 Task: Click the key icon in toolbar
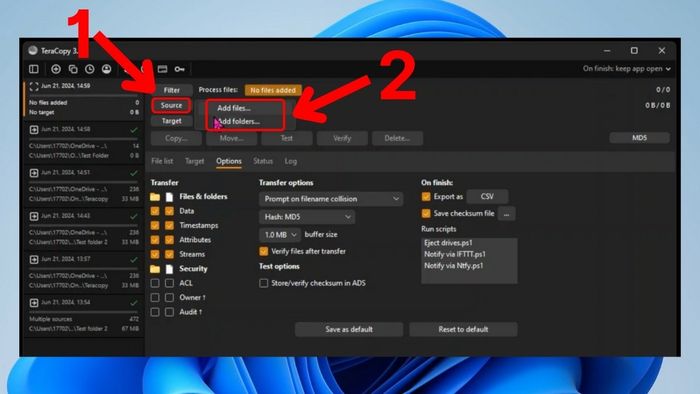pyautogui.click(x=179, y=69)
